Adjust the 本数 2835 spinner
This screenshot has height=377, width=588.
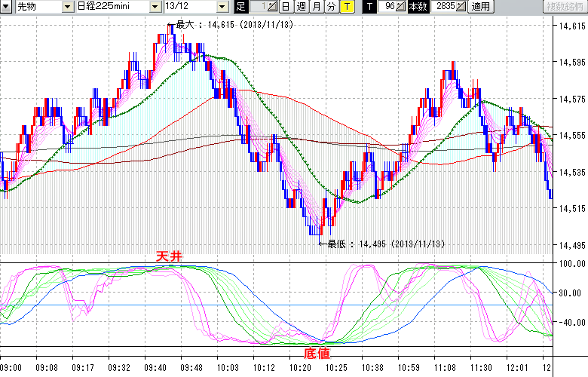461,7
